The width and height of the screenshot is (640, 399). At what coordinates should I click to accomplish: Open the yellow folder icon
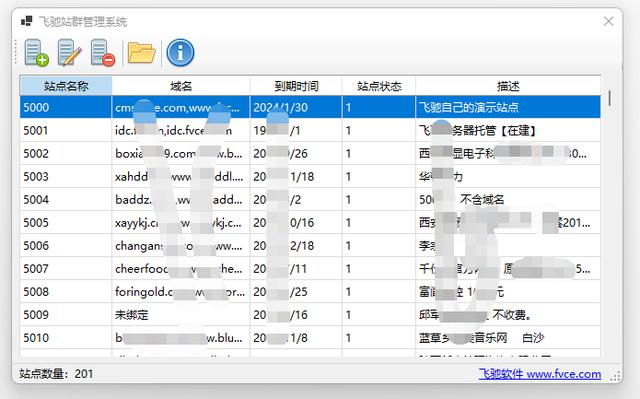tap(141, 53)
